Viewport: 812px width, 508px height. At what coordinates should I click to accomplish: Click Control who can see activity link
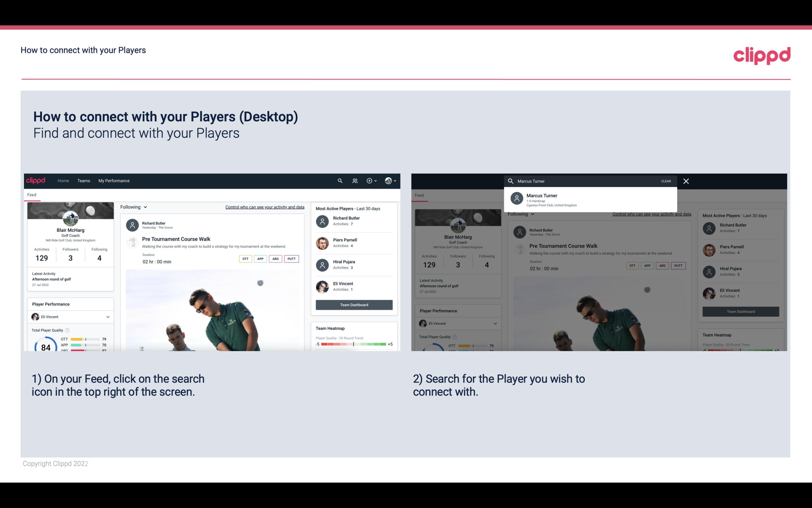264,207
